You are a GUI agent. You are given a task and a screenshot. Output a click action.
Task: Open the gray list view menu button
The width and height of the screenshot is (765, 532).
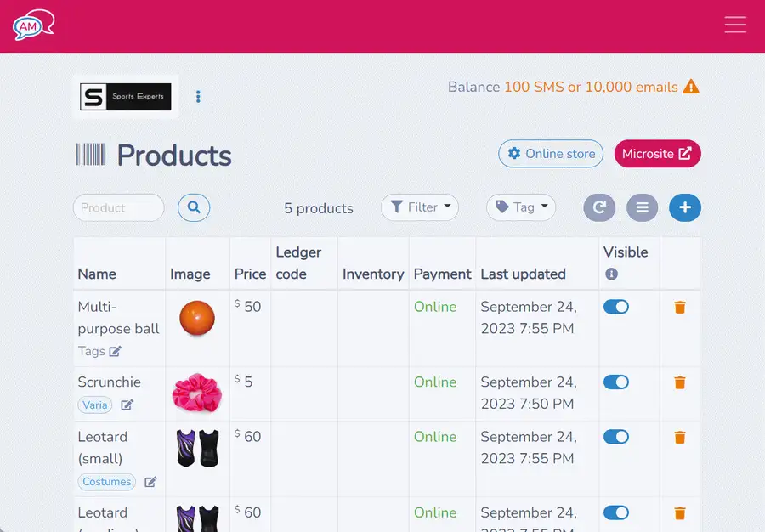pyautogui.click(x=642, y=207)
